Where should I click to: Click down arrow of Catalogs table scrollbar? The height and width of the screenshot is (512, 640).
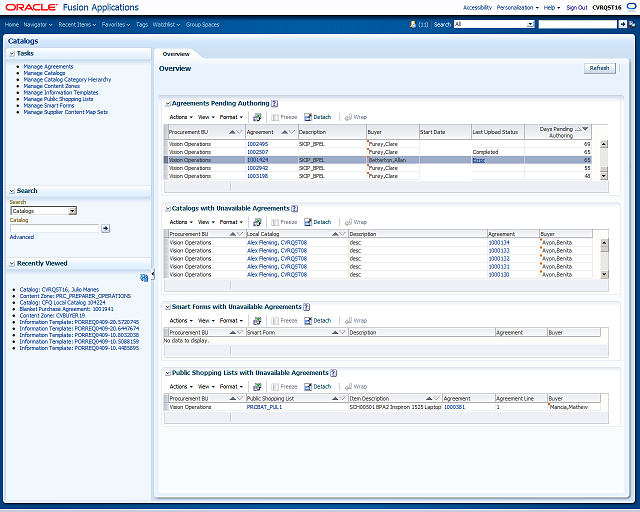pos(604,275)
